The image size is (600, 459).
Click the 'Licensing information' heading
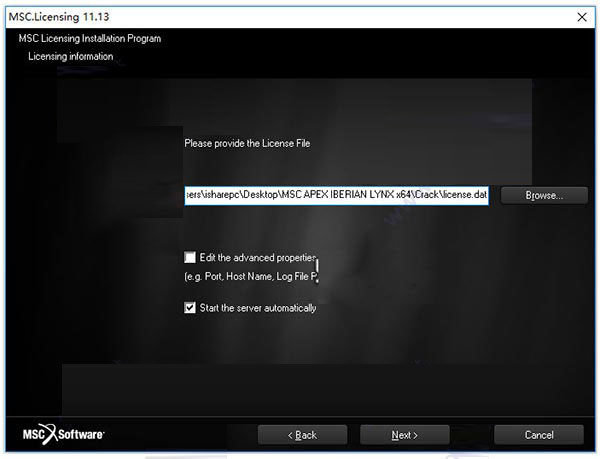pos(71,56)
